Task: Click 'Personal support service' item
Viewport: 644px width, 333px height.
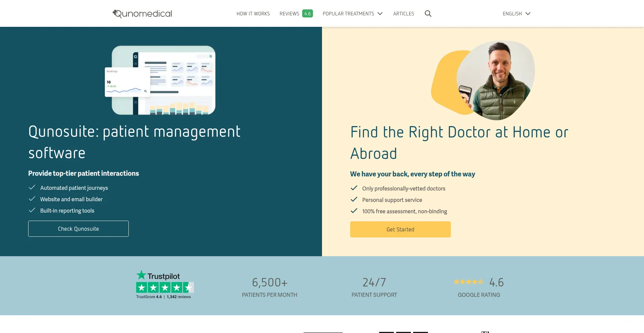Action: tap(392, 200)
